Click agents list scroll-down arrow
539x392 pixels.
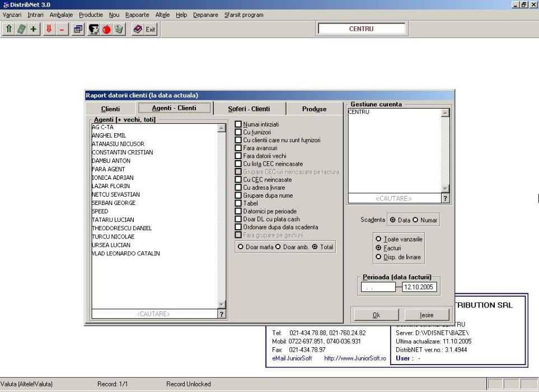click(x=222, y=304)
